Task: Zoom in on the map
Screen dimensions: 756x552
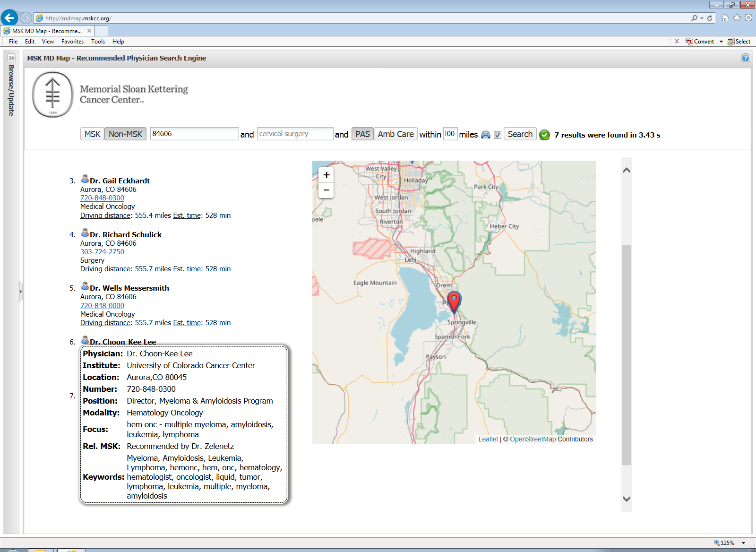Action: pos(326,175)
